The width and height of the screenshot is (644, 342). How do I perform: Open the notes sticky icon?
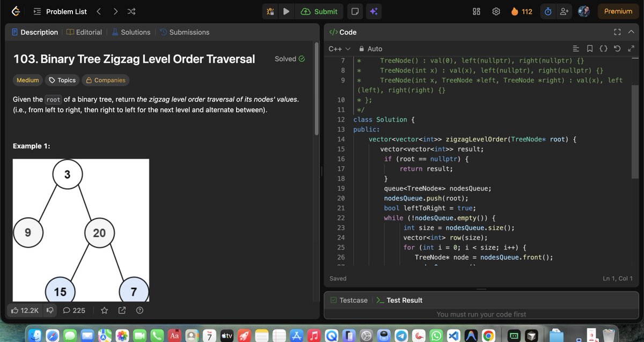(x=355, y=11)
